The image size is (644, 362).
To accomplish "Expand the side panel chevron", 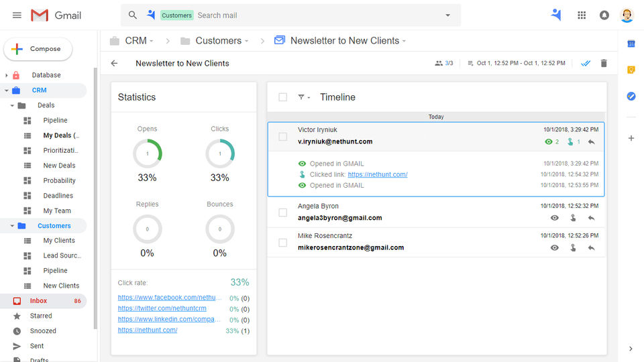I will pos(631,349).
